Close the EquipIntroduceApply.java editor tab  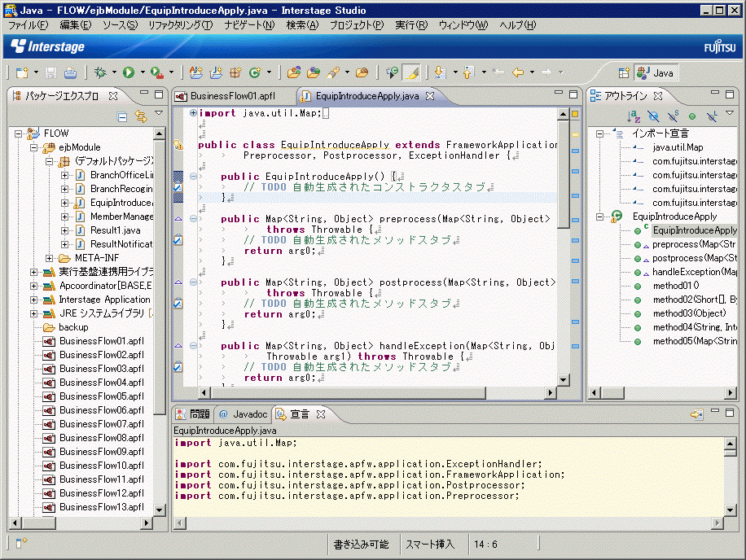(430, 96)
